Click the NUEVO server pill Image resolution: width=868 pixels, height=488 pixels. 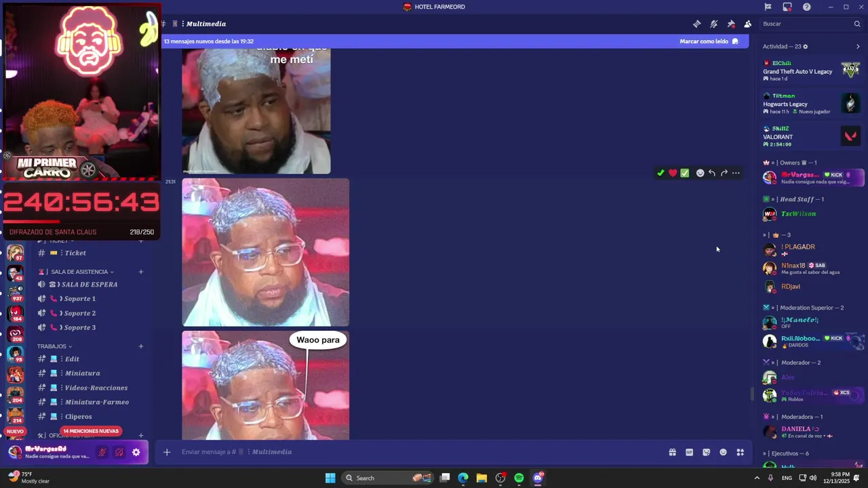coord(15,431)
